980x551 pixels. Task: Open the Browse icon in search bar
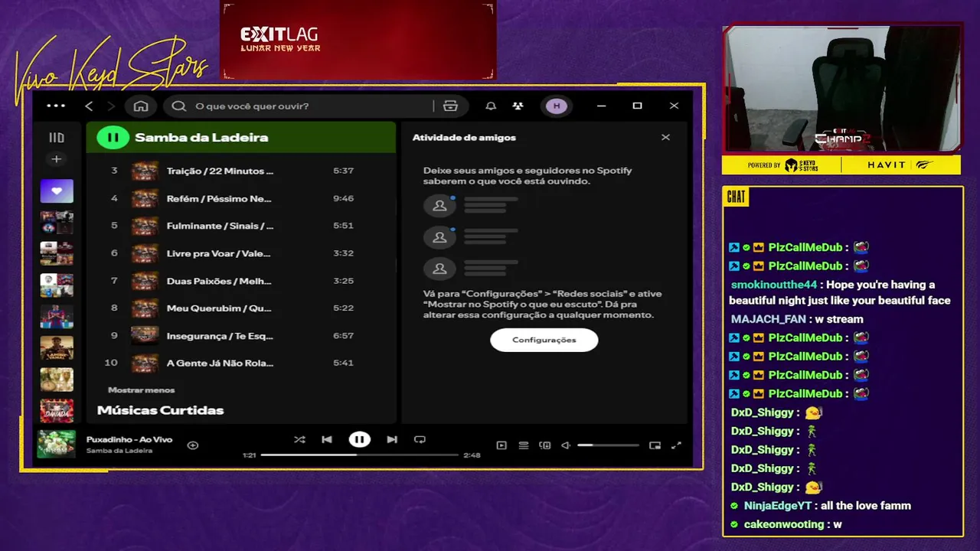[x=450, y=106]
